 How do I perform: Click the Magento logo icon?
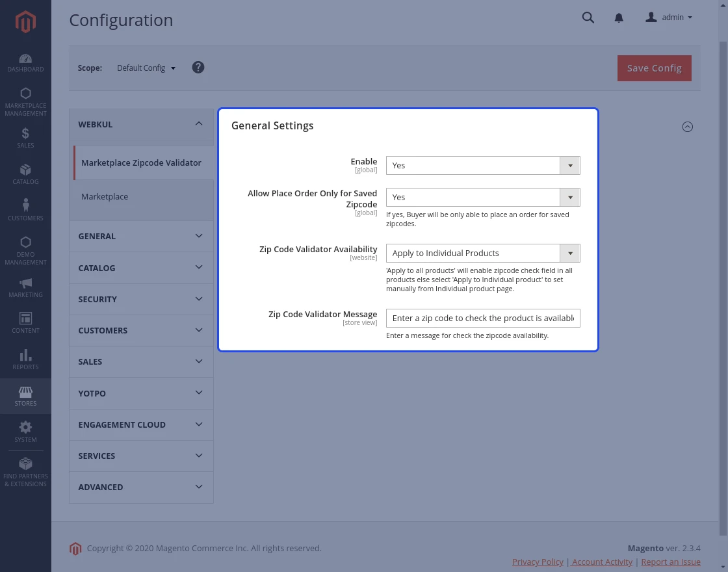click(25, 22)
